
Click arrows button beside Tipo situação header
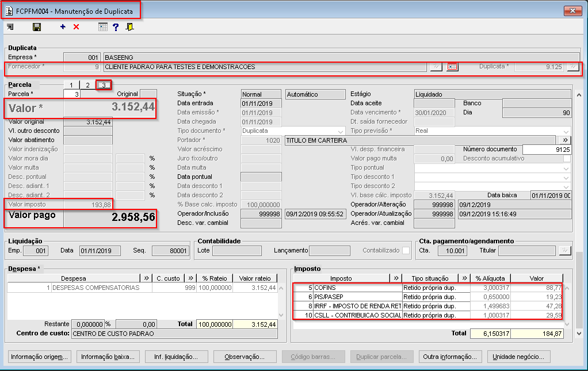pos(464,278)
